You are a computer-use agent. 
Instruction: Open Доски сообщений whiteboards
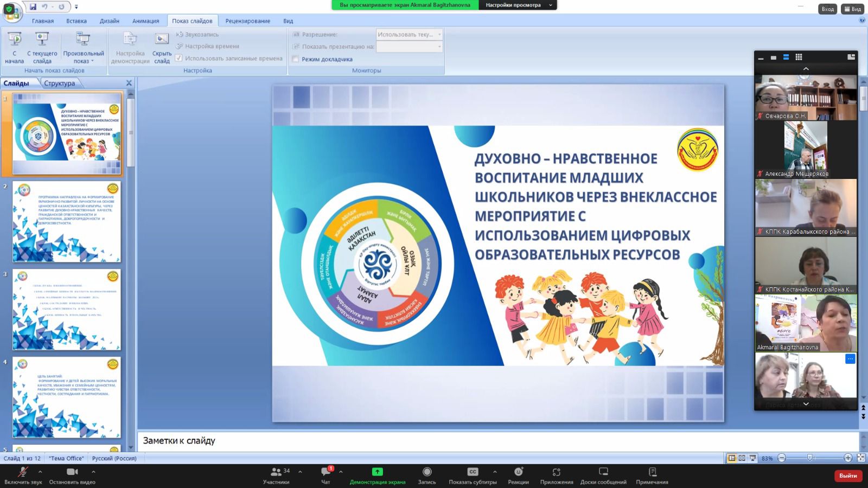[x=603, y=476]
